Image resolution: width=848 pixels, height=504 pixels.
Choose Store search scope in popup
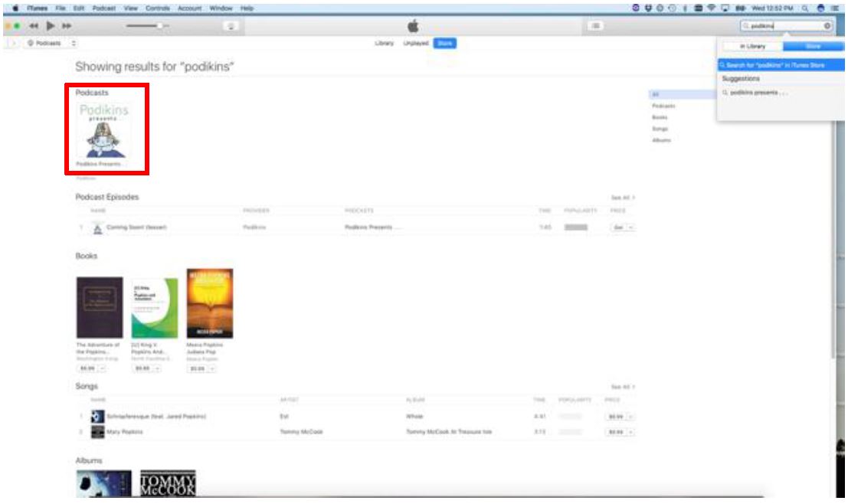click(x=813, y=47)
